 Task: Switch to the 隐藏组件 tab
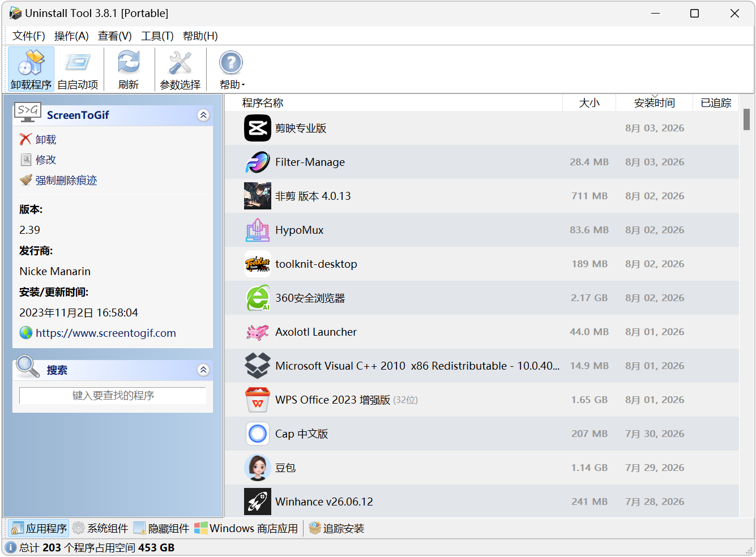(x=161, y=529)
